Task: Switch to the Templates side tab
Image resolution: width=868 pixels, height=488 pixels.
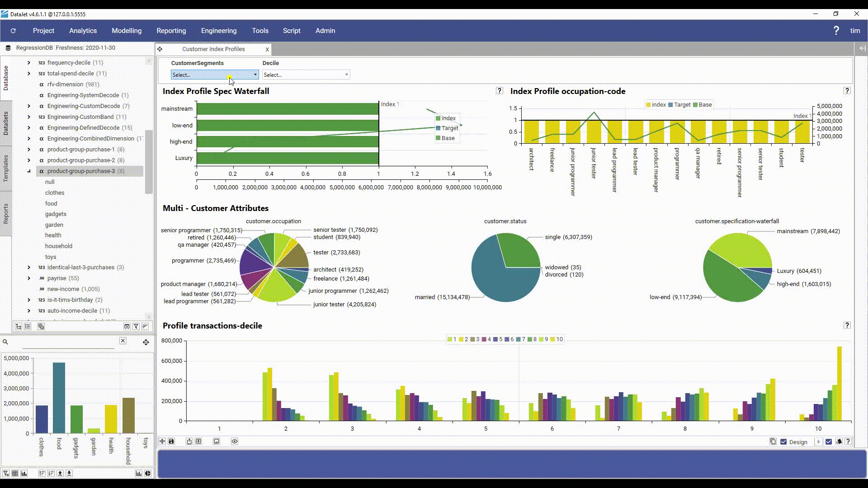Action: tap(6, 168)
